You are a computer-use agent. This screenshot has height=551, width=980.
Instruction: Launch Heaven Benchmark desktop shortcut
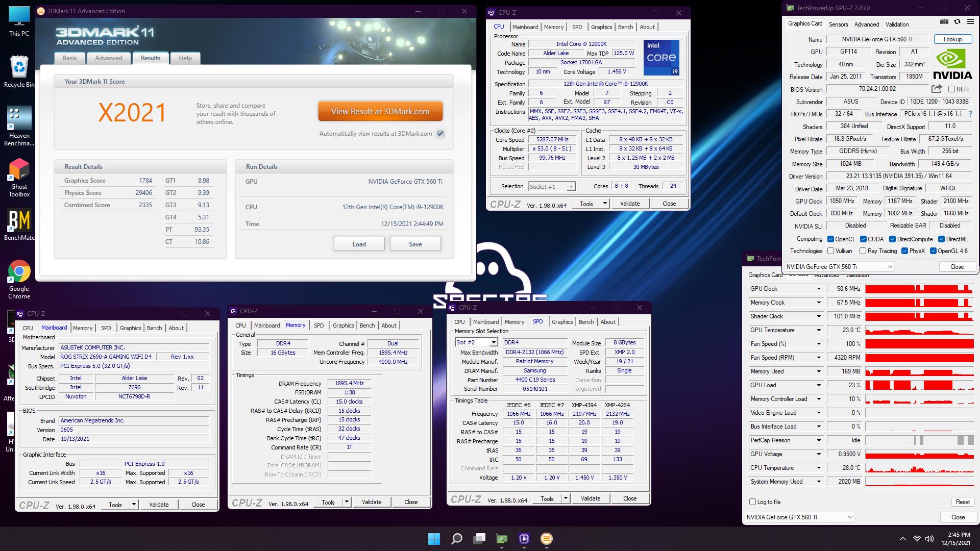pyautogui.click(x=19, y=126)
